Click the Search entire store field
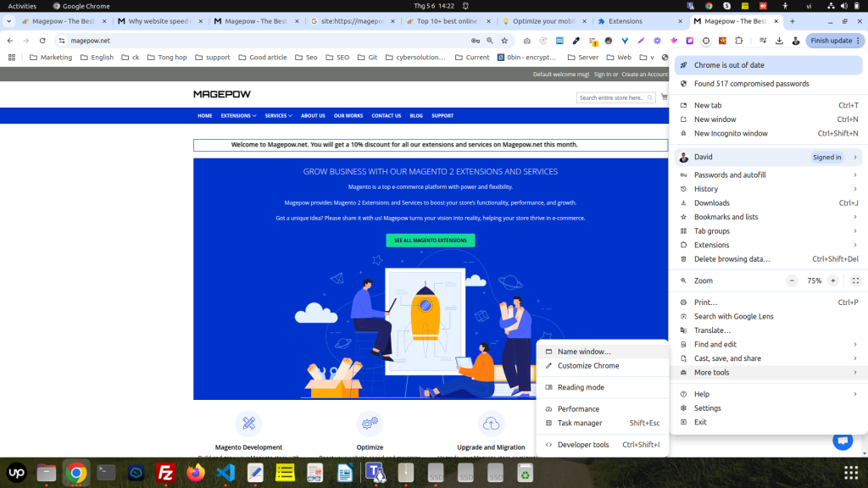The height and width of the screenshot is (488, 868). pyautogui.click(x=610, y=98)
